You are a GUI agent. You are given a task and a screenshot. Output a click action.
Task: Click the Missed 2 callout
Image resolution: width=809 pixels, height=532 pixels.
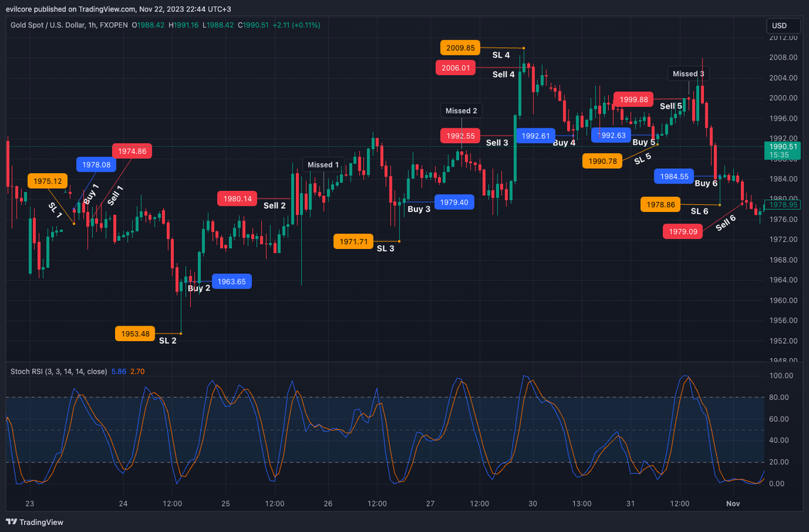coord(461,111)
